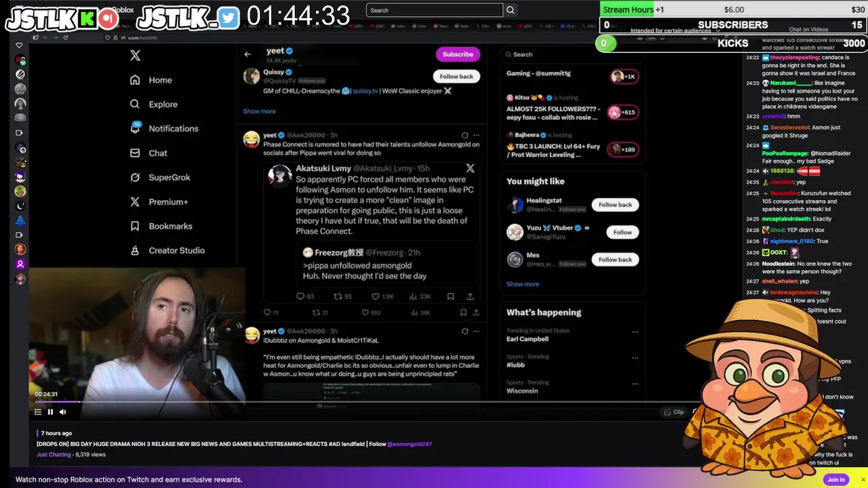The image size is (868, 488).
Task: Click the Clip button in player
Action: point(674,412)
